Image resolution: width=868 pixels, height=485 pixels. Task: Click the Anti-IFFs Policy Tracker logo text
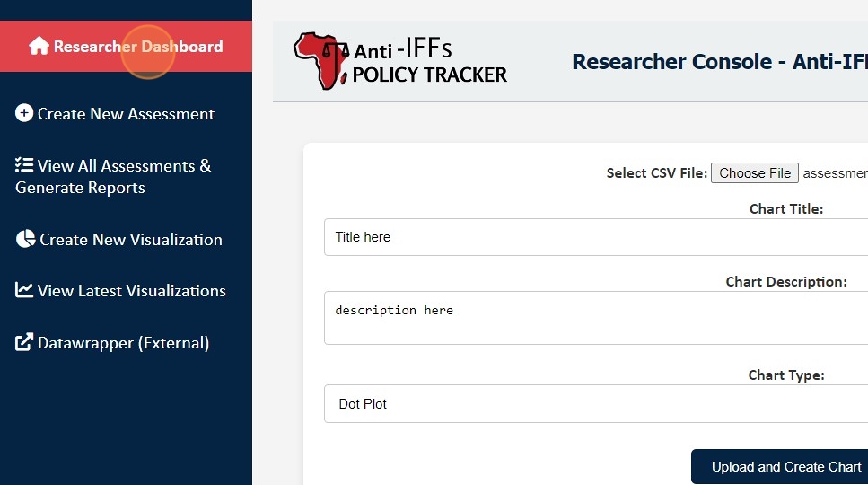click(x=429, y=61)
